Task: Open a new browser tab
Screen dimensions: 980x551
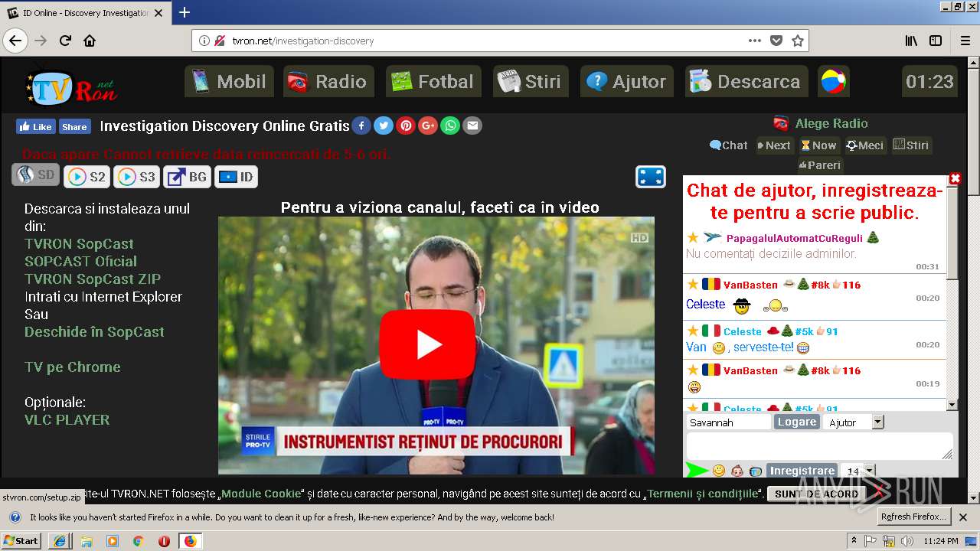Action: pos(185,12)
